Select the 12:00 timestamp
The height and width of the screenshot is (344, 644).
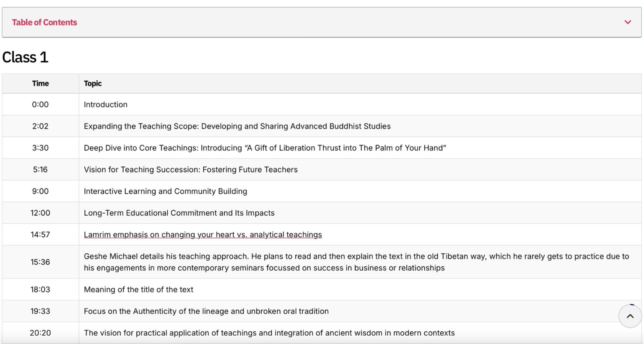(40, 213)
